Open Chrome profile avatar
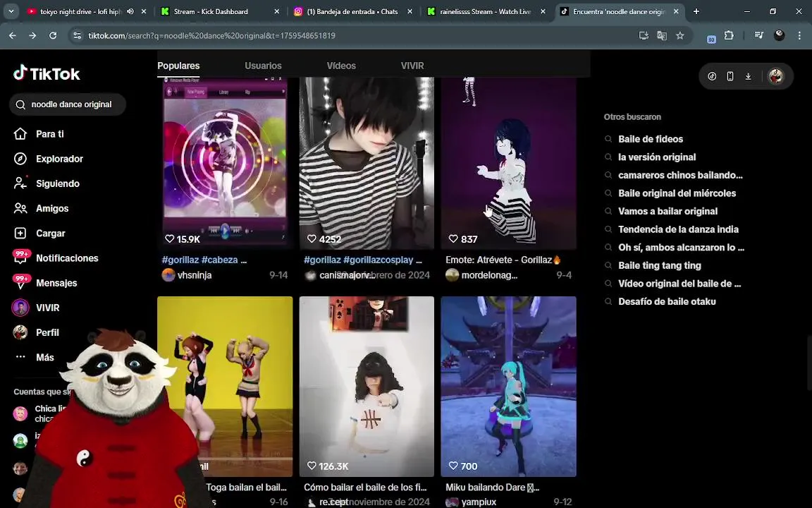This screenshot has width=812, height=508. pyautogui.click(x=779, y=35)
